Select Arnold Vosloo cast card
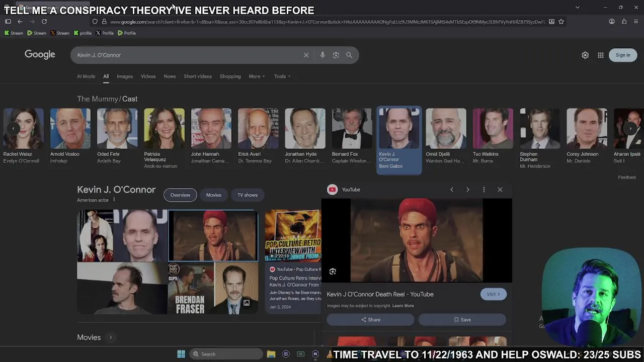This screenshot has width=644, height=362. [70, 136]
